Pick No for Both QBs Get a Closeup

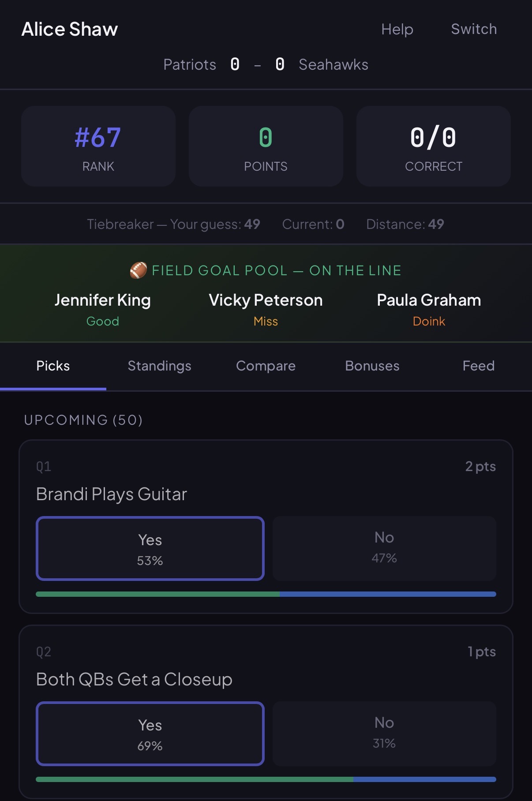[x=384, y=733]
